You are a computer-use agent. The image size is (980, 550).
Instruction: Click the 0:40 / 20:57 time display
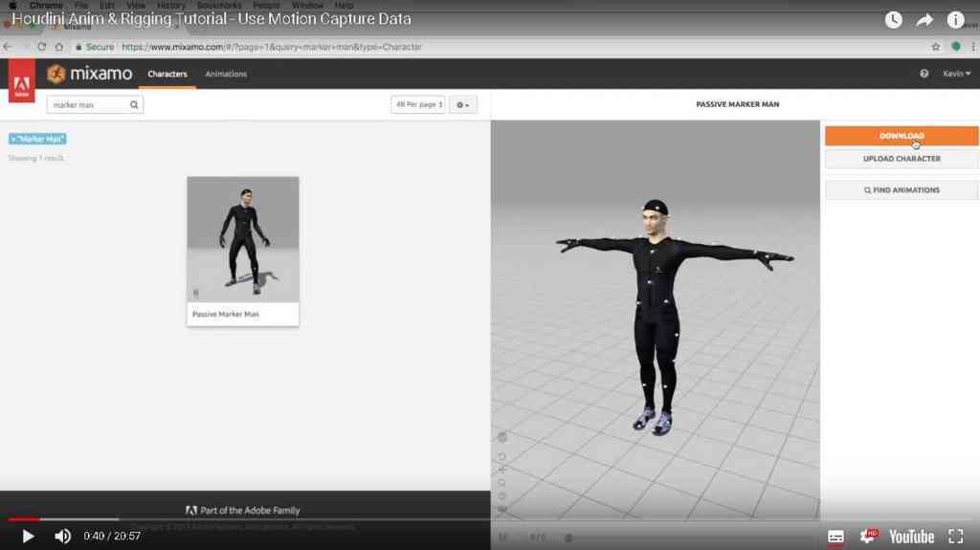(113, 537)
